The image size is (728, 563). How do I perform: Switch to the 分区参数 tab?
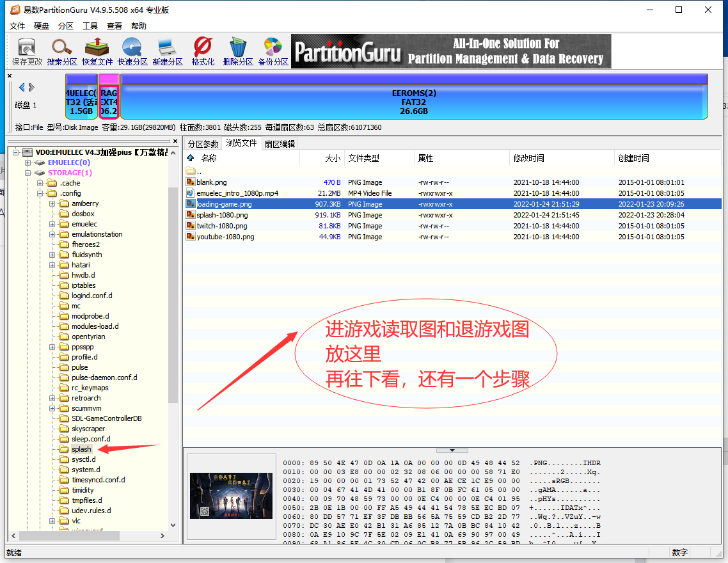[x=203, y=144]
